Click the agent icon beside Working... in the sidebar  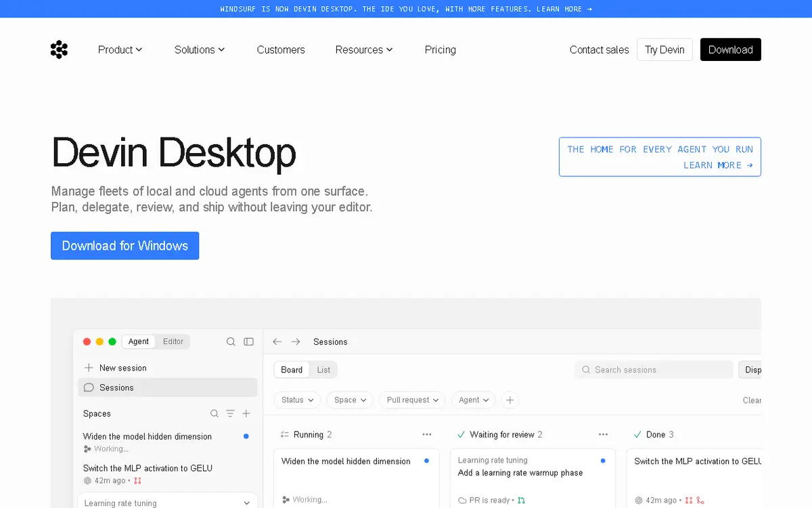tap(87, 449)
